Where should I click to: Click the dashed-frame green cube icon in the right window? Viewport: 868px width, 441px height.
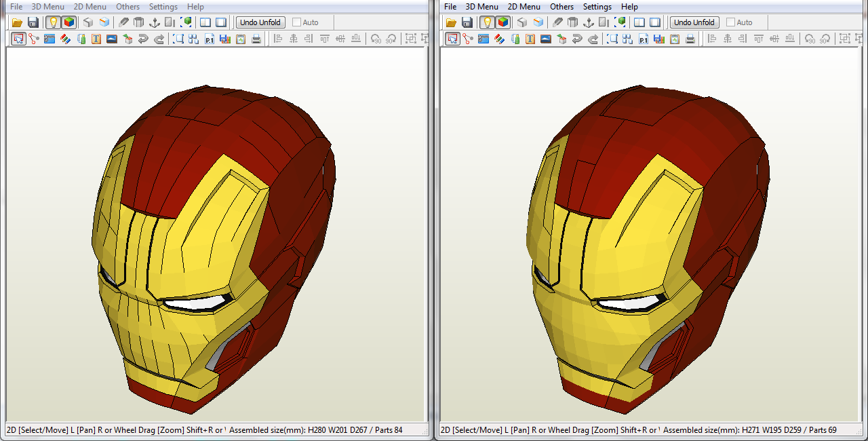[620, 22]
